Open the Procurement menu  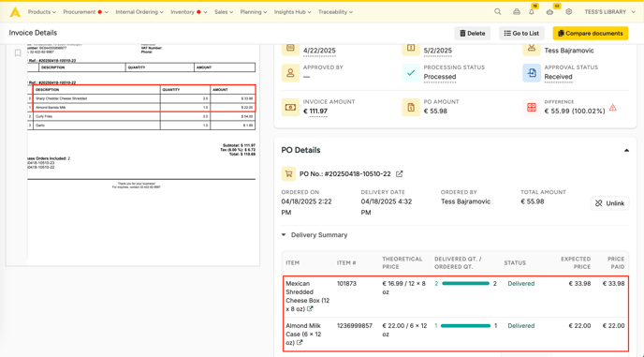86,12
